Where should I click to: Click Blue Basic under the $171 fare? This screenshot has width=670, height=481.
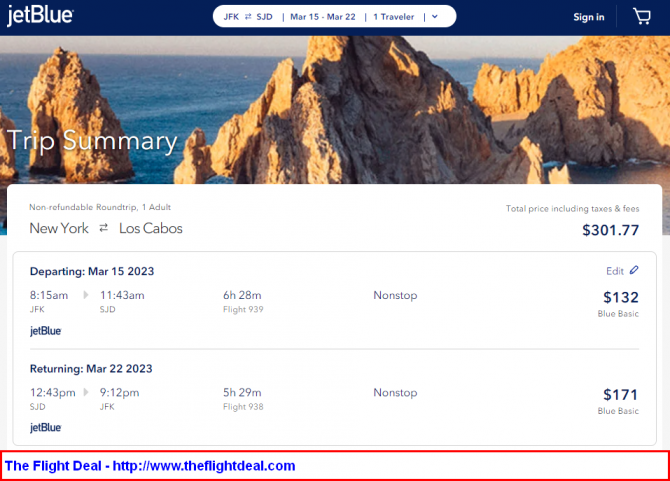point(618,411)
